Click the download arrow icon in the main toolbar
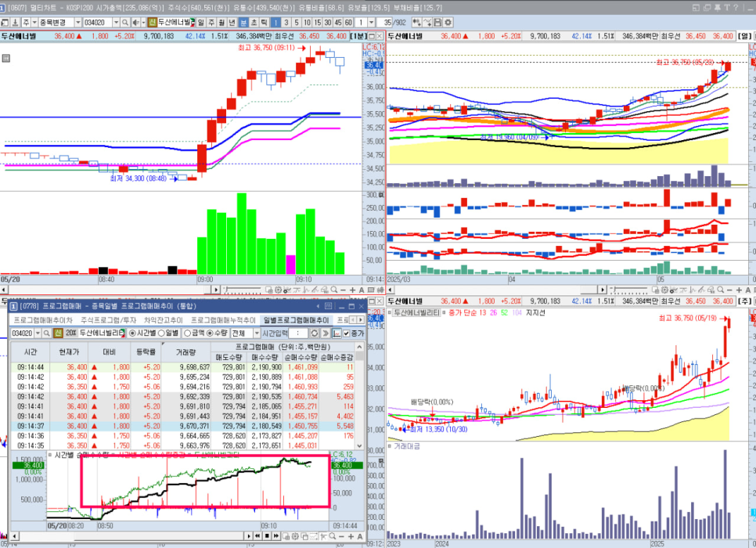This screenshot has width=756, height=548. point(15,23)
